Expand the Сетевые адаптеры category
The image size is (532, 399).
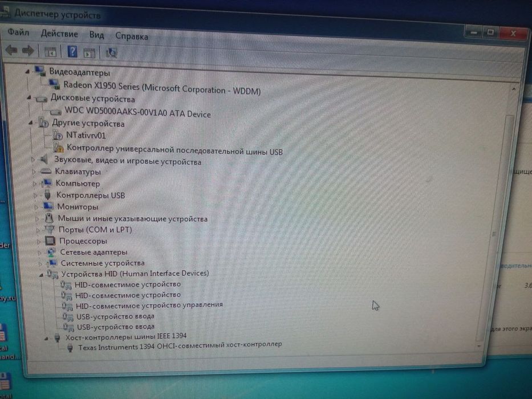[x=40, y=253]
